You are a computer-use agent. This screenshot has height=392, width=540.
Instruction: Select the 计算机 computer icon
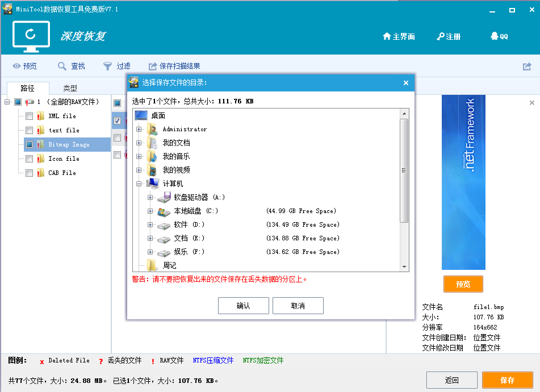click(153, 184)
